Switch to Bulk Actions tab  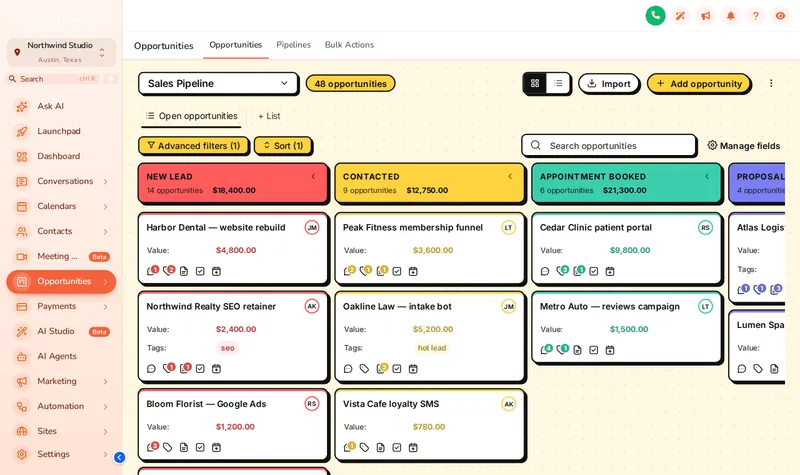[x=349, y=45]
